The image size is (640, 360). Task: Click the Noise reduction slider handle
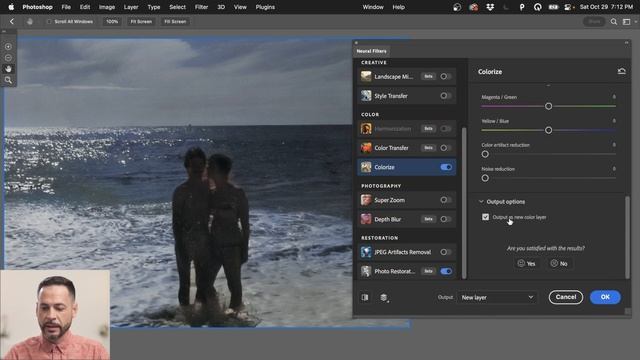click(485, 178)
